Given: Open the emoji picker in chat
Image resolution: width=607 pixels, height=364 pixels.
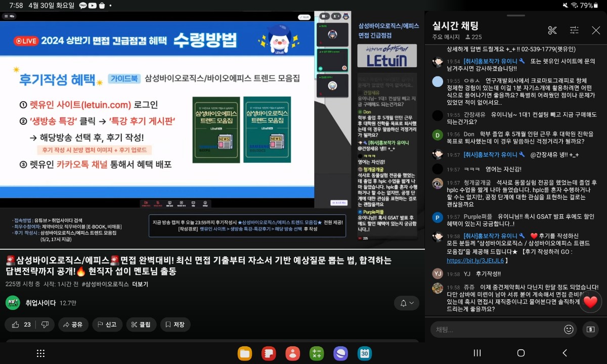Looking at the screenshot, I should 569,330.
